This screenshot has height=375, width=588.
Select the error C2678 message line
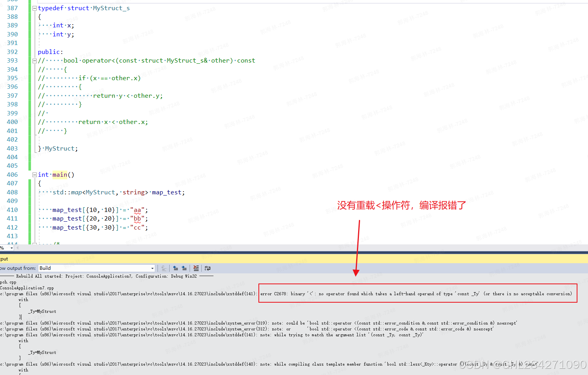pyautogui.click(x=391, y=294)
